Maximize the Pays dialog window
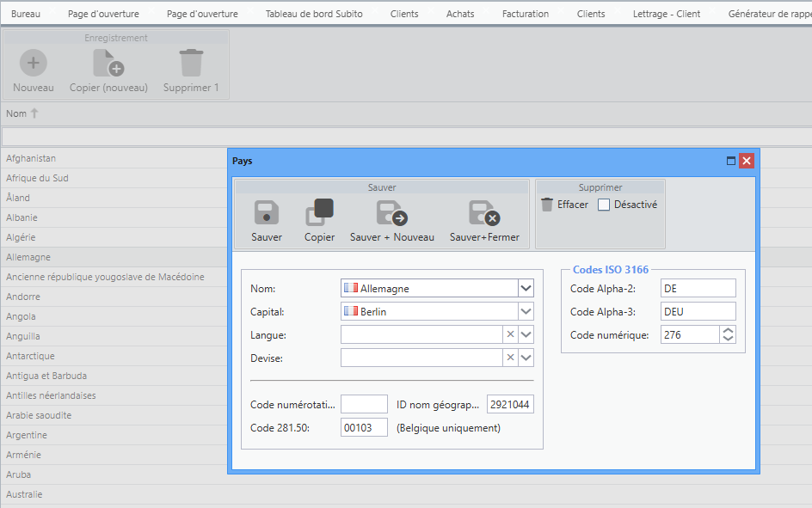 [x=730, y=161]
